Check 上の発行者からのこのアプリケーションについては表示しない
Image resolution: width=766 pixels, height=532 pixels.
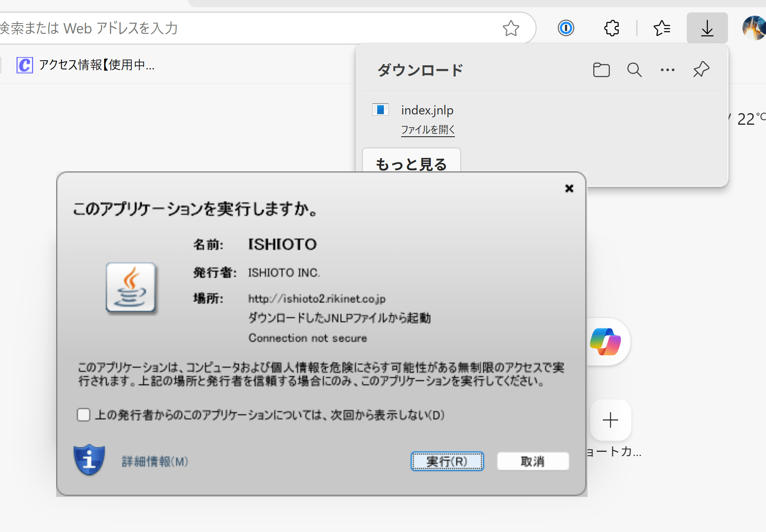point(83,415)
